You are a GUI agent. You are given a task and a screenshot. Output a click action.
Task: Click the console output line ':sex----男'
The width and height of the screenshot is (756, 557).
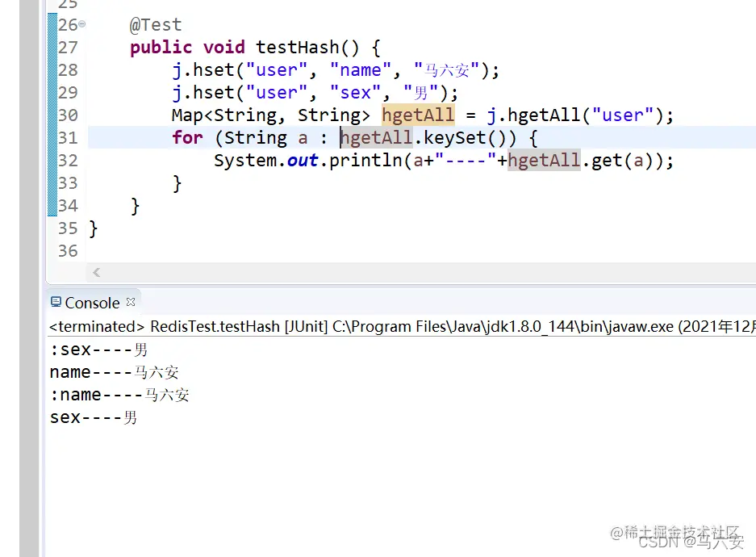coord(99,350)
